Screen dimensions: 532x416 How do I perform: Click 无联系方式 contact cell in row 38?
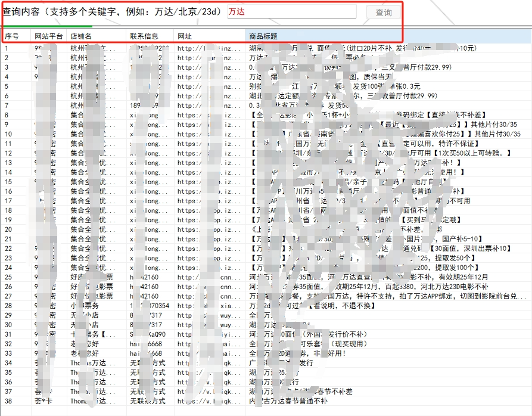(x=148, y=401)
